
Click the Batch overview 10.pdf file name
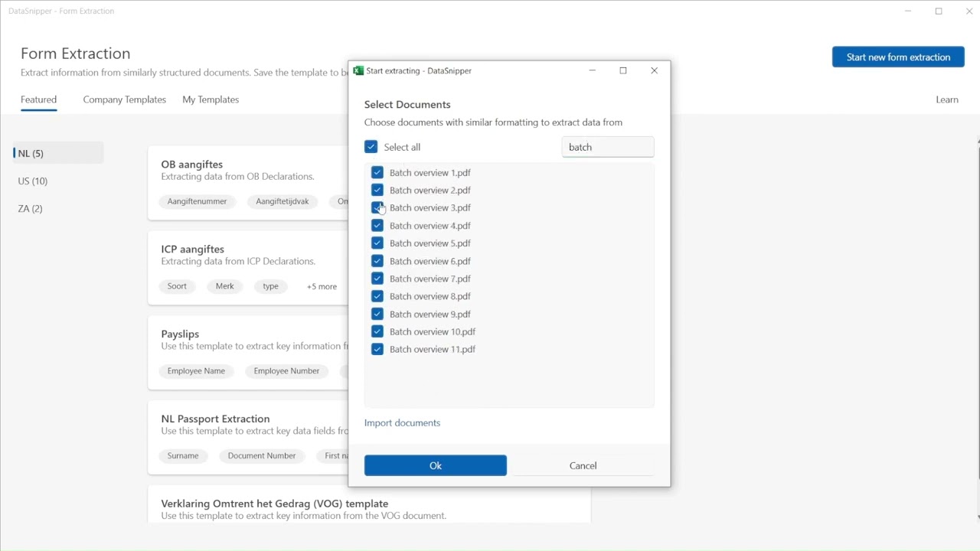click(433, 331)
